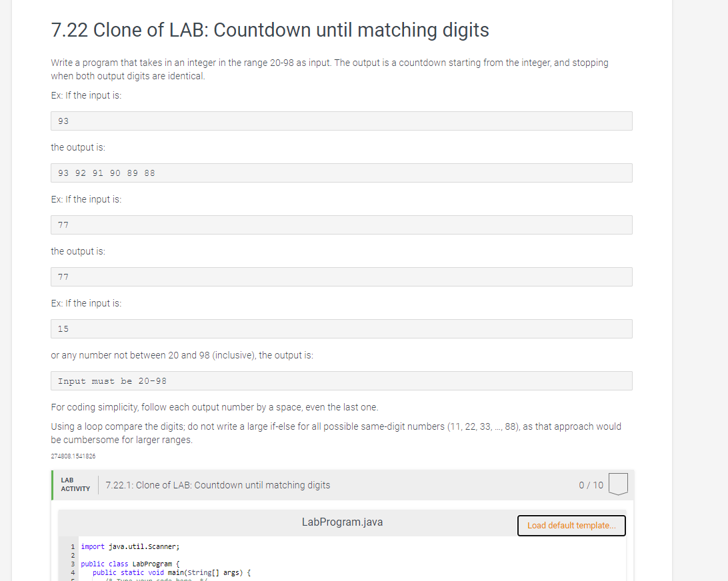Select the example input box containing 93
Image resolution: width=728 pixels, height=581 pixels.
point(341,121)
